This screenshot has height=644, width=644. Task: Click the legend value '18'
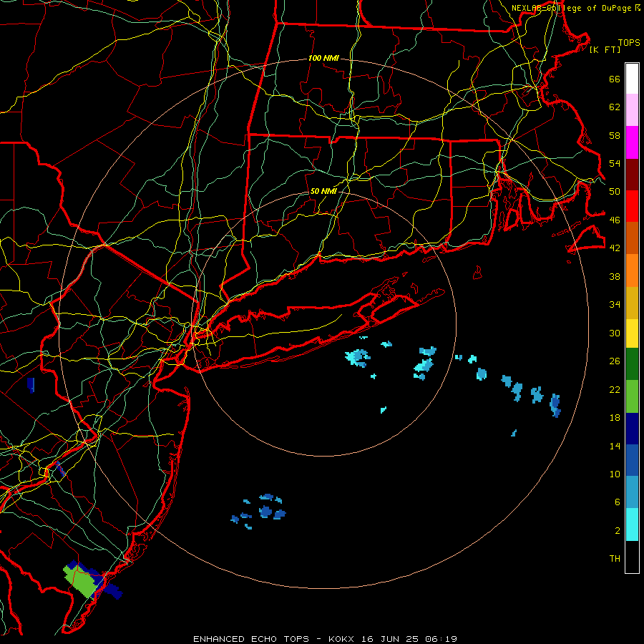[x=615, y=418]
